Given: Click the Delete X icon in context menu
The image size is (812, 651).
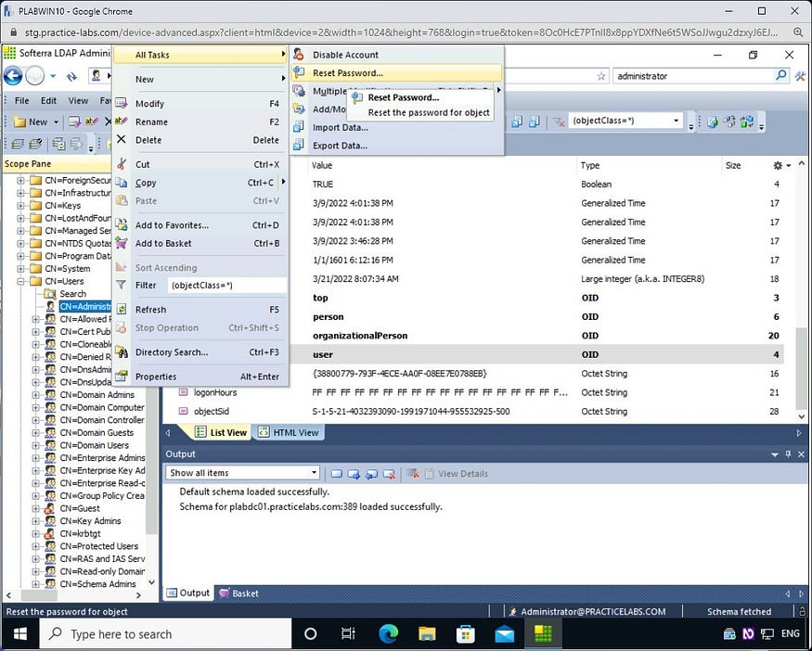Looking at the screenshot, I should pyautogui.click(x=122, y=139).
